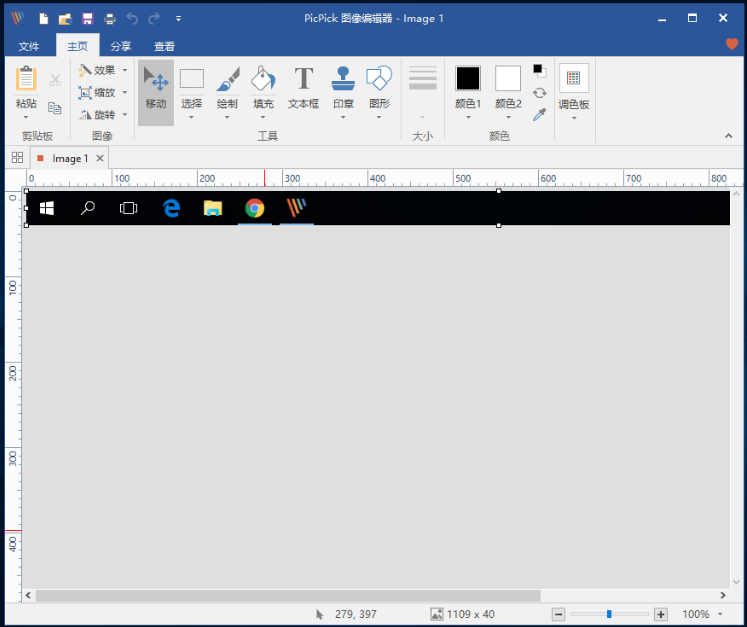Open the 调色板 palette dropdown
This screenshot has width=747, height=627.
(573, 88)
